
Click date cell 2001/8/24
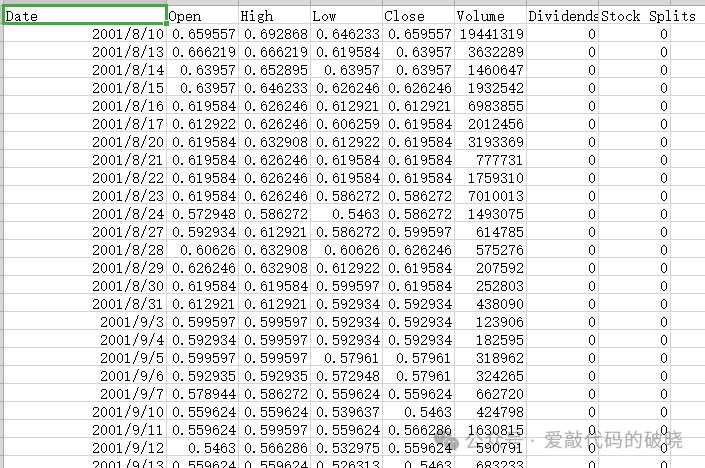pos(85,214)
